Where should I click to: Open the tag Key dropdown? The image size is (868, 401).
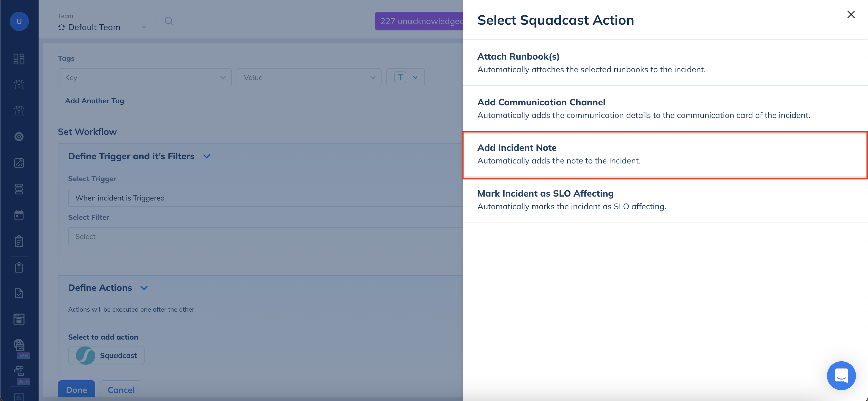tap(145, 77)
